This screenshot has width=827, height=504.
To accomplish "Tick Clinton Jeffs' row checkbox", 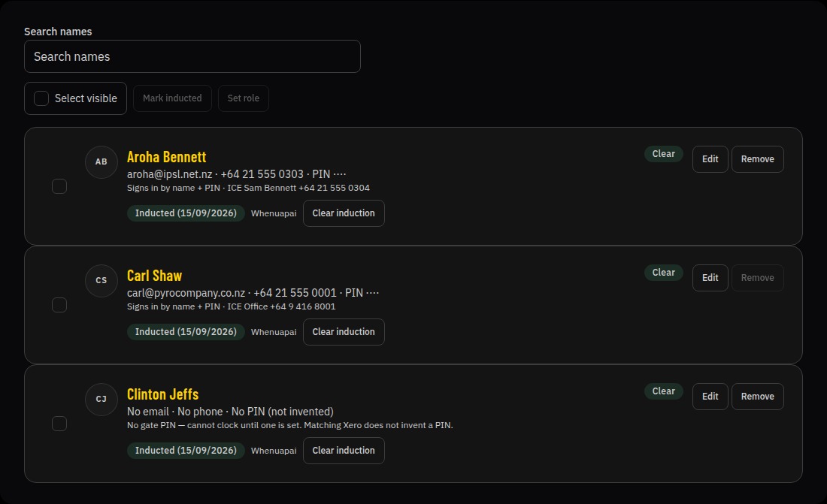I will pyautogui.click(x=59, y=424).
